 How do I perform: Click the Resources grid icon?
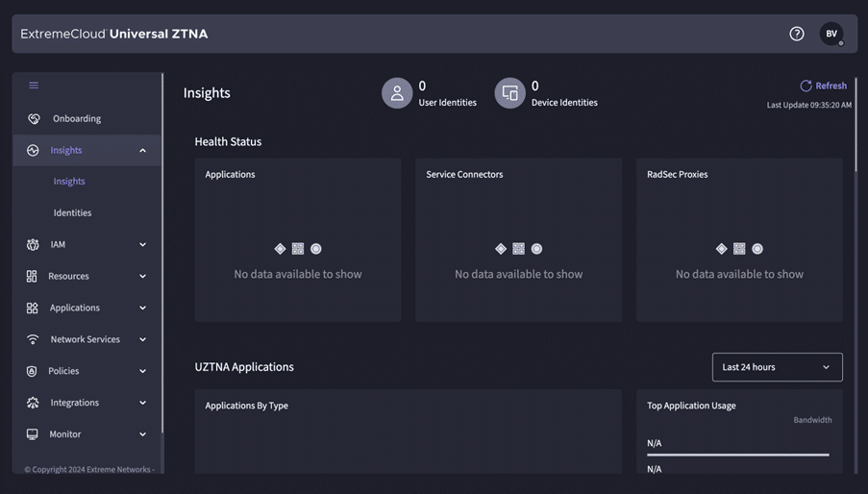tap(32, 276)
